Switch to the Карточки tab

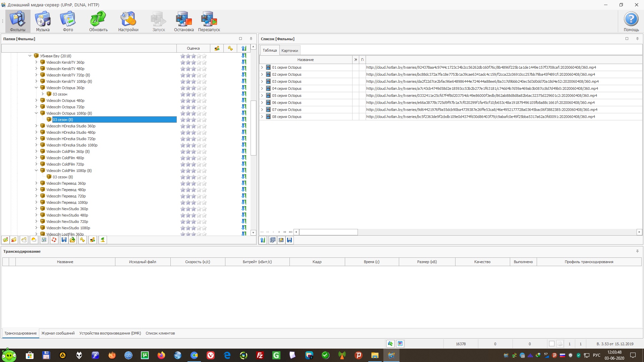(x=289, y=51)
